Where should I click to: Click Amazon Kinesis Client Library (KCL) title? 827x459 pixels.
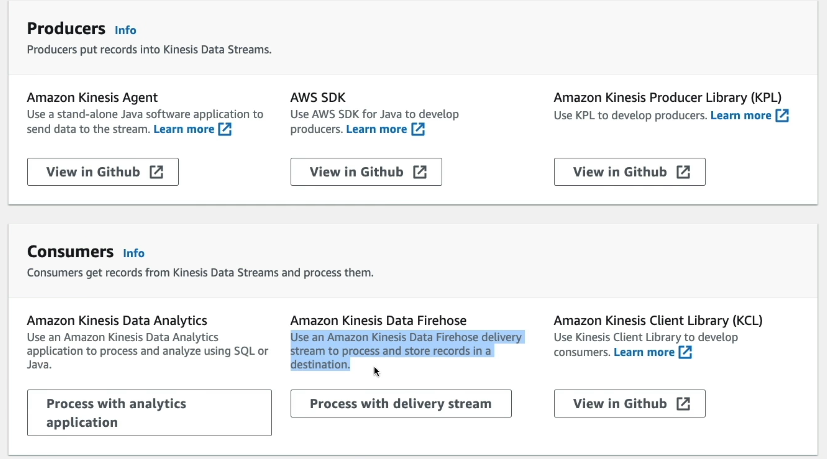(658, 321)
